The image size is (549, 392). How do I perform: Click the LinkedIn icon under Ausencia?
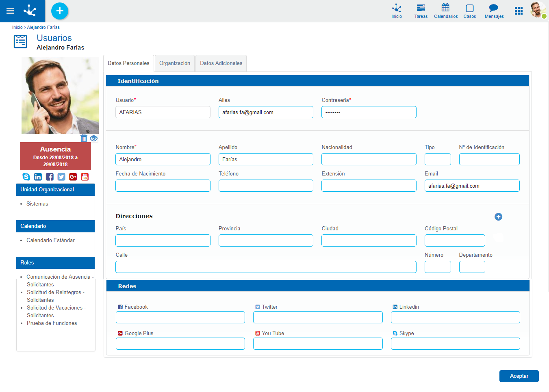click(x=38, y=177)
